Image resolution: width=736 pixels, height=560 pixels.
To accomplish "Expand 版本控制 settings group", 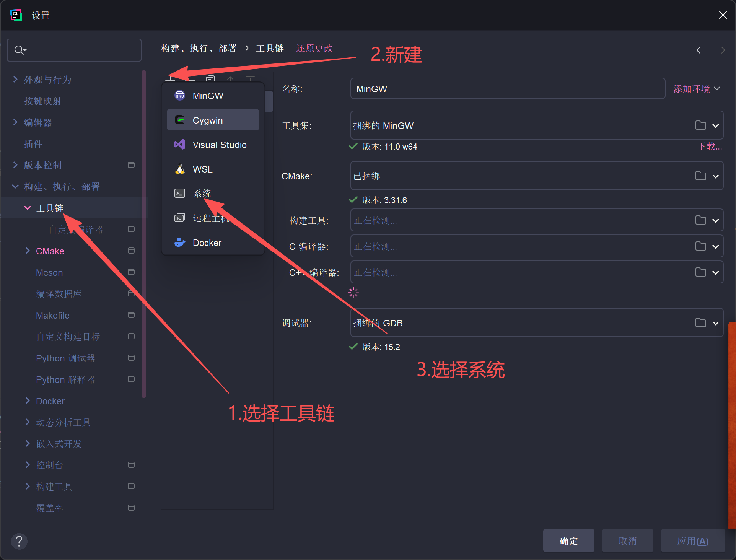I will tap(15, 165).
